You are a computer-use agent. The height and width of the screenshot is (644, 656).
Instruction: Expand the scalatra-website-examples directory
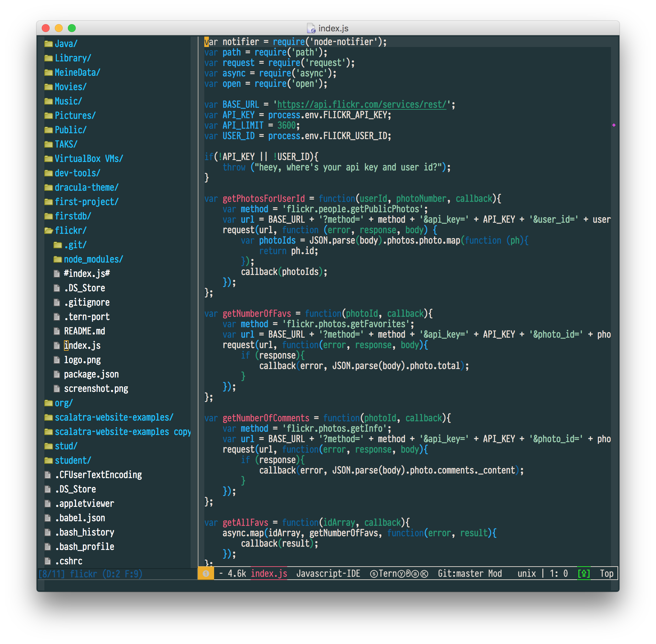point(114,417)
